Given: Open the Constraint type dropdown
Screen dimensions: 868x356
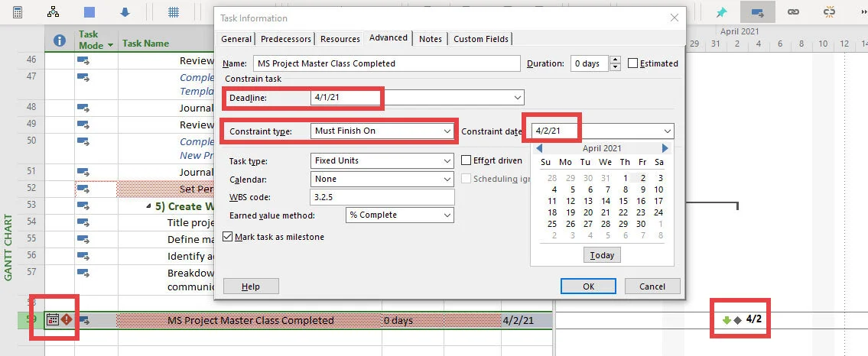Looking at the screenshot, I should pyautogui.click(x=447, y=131).
